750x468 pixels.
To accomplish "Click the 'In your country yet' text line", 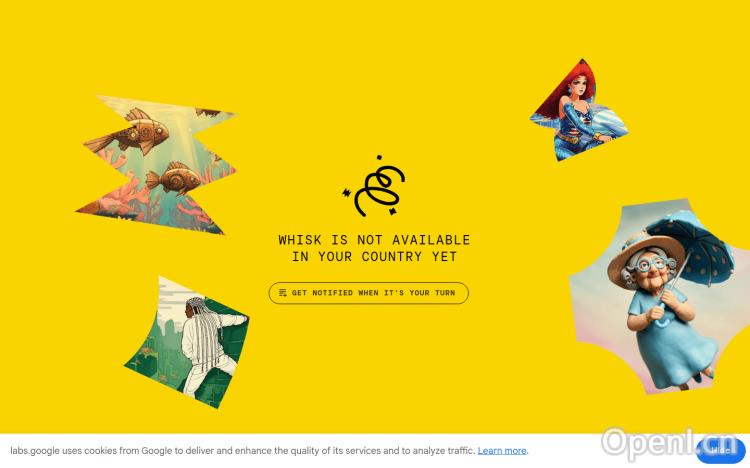I will coord(375,257).
